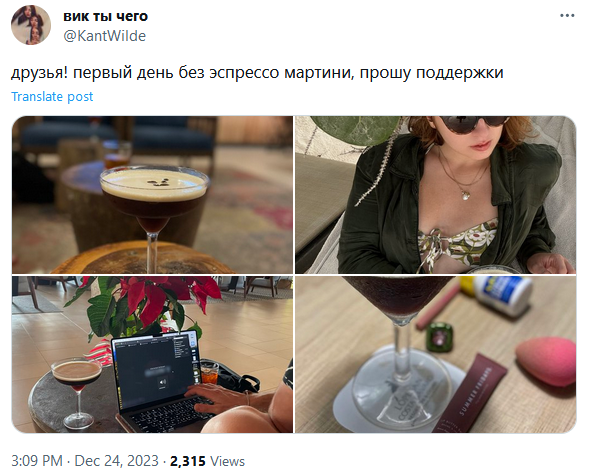Click the pink beauty sponge in photo
The height and width of the screenshot is (476, 591).
tap(546, 361)
